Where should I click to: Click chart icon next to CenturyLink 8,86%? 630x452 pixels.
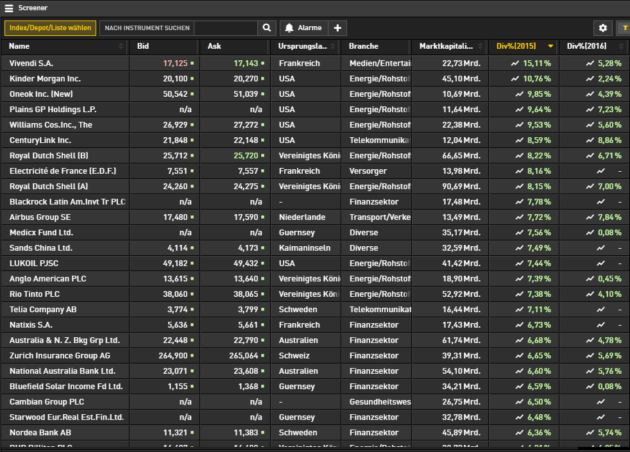coord(589,140)
